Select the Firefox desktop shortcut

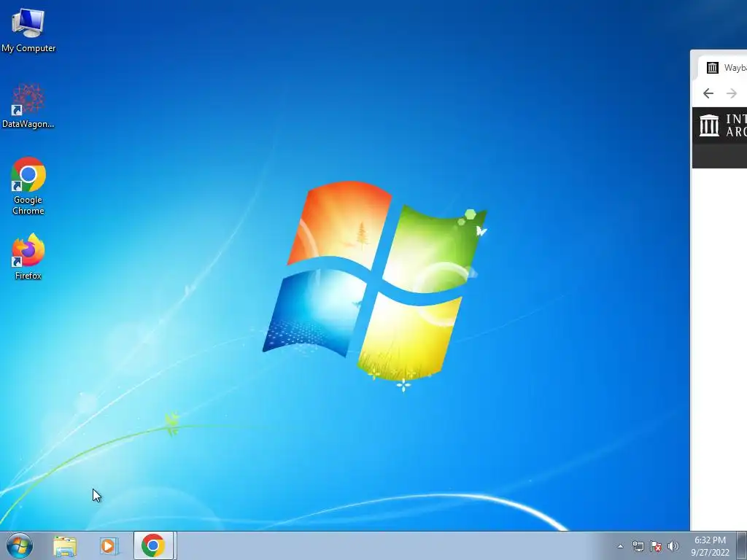(28, 256)
